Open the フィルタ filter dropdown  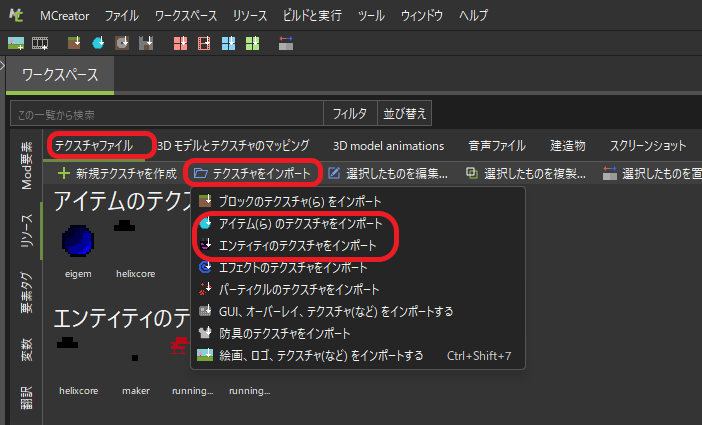[x=349, y=114]
